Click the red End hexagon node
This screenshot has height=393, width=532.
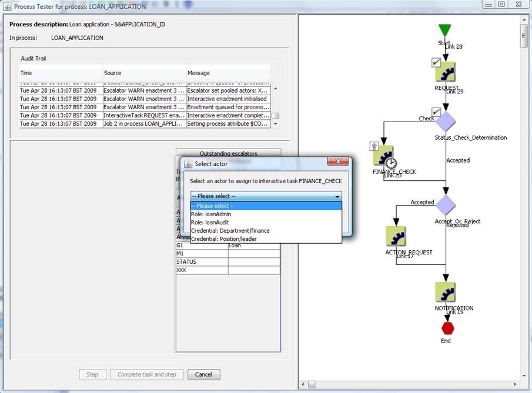pos(448,327)
